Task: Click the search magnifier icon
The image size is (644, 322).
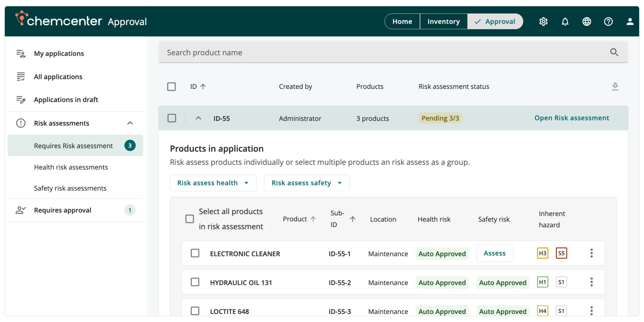Action: [614, 52]
